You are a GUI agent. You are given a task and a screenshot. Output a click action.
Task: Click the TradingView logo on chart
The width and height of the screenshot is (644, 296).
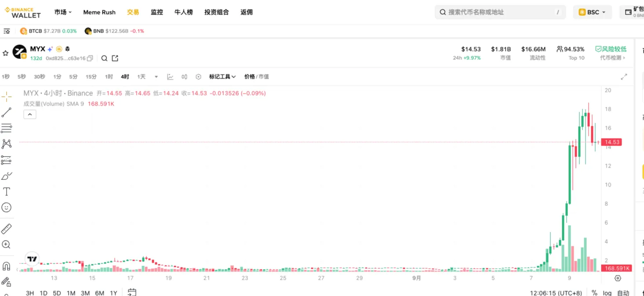33,259
